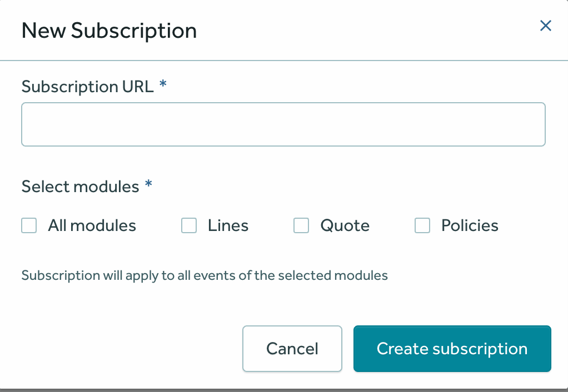Click the Quote label text
Image resolution: width=568 pixels, height=392 pixels.
345,225
